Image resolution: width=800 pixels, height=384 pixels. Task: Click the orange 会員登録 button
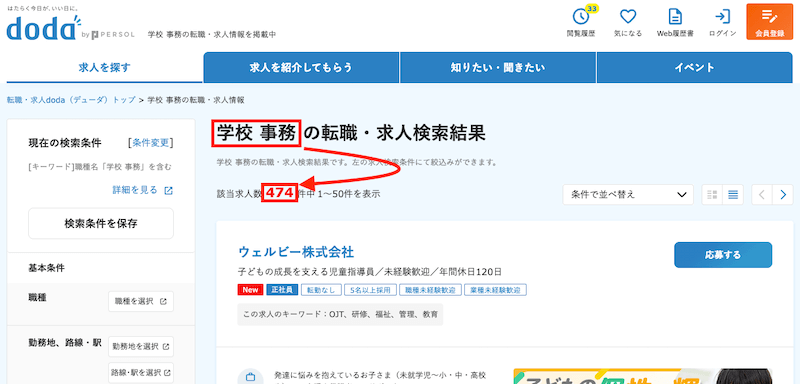coord(769,21)
